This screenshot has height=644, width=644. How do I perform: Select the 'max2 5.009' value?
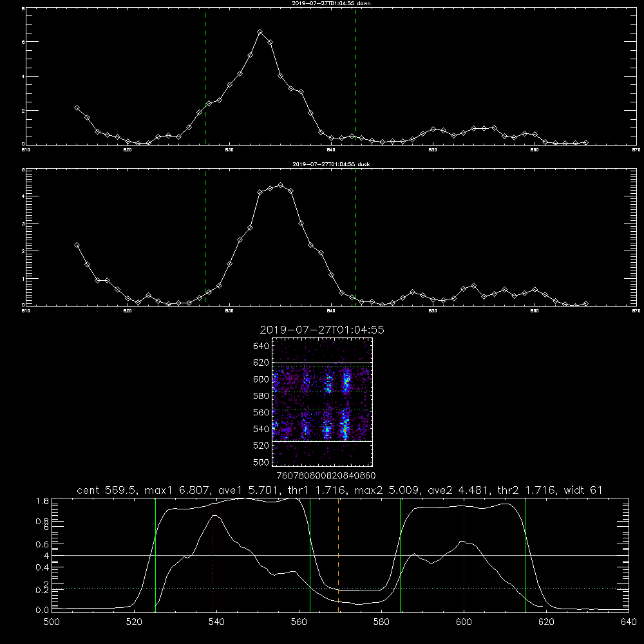pyautogui.click(x=387, y=490)
